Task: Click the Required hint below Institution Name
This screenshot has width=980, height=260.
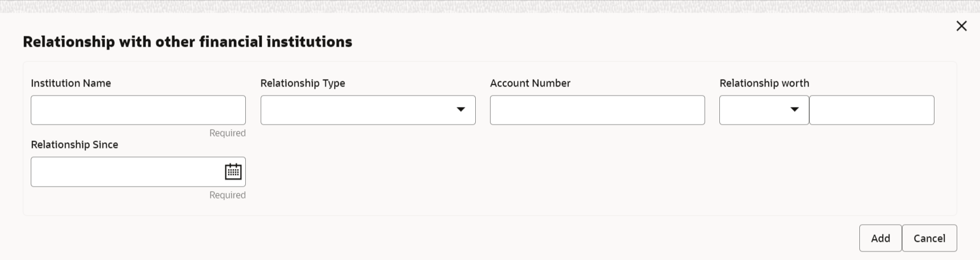Action: click(228, 133)
